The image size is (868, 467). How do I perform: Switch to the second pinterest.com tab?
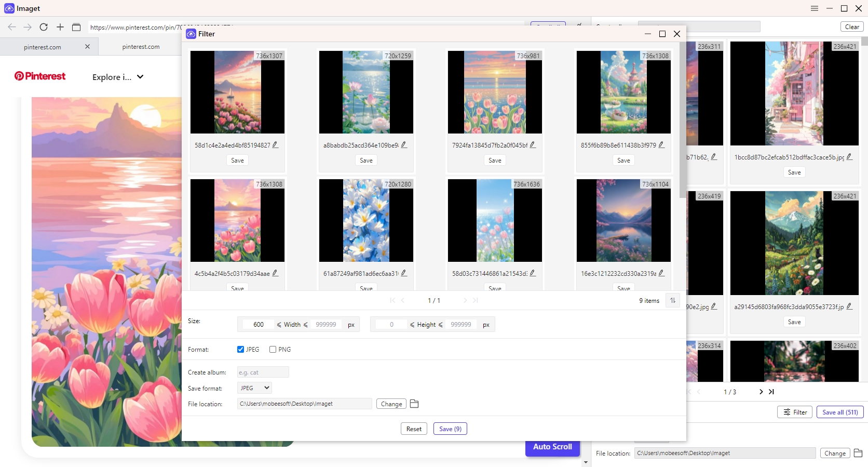point(141,47)
